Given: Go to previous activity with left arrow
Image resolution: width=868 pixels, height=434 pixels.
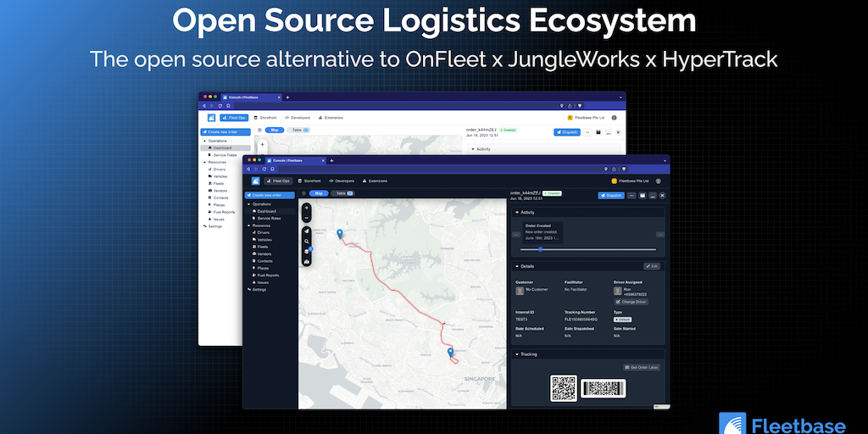Looking at the screenshot, I should click(x=516, y=235).
